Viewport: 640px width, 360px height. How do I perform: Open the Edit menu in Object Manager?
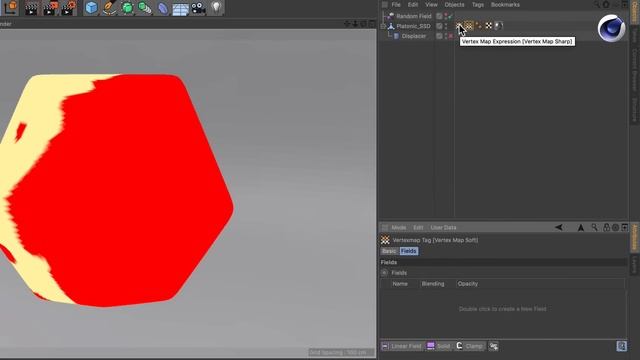(x=413, y=4)
